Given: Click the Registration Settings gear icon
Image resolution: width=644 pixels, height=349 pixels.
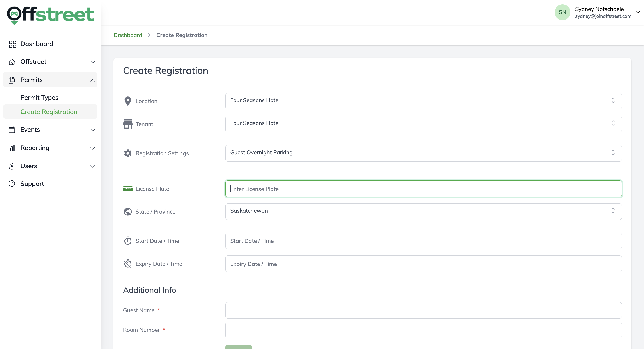Looking at the screenshot, I should [x=127, y=153].
